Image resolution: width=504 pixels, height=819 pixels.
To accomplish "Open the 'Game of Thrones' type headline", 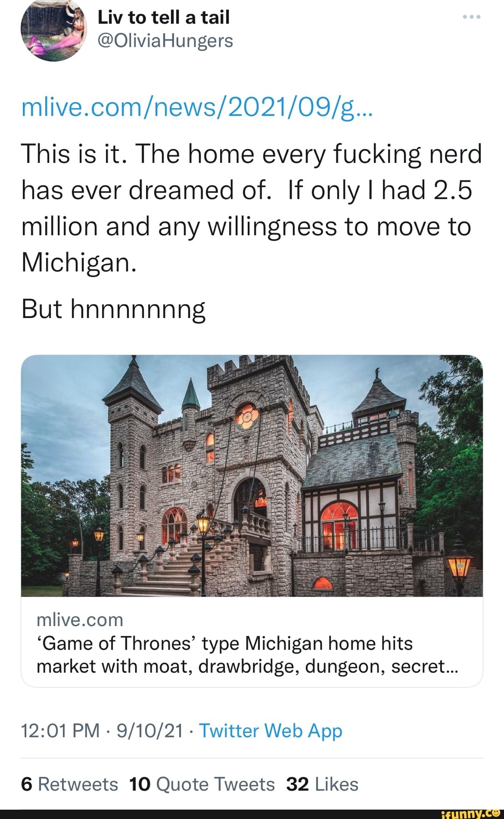I will coord(247,655).
